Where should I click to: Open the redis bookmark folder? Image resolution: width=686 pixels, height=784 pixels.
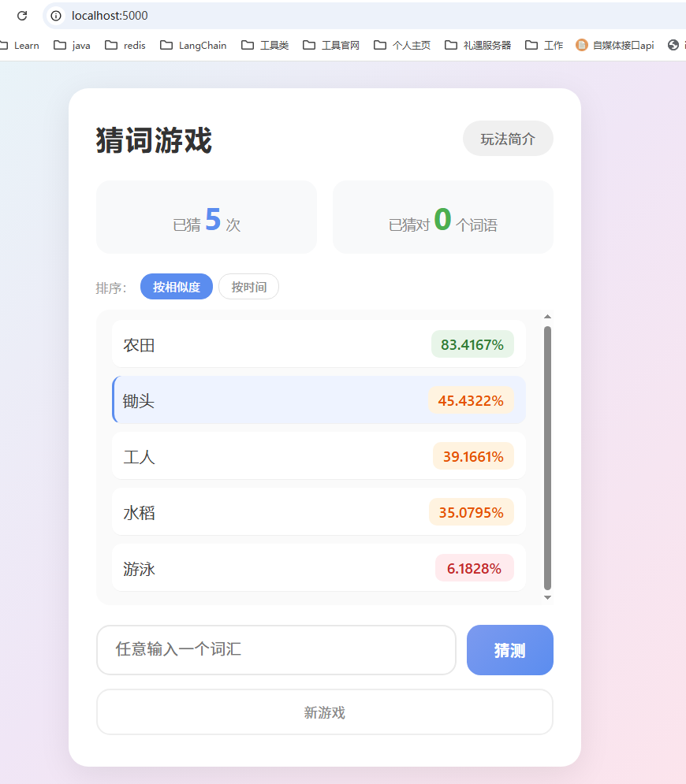click(125, 45)
